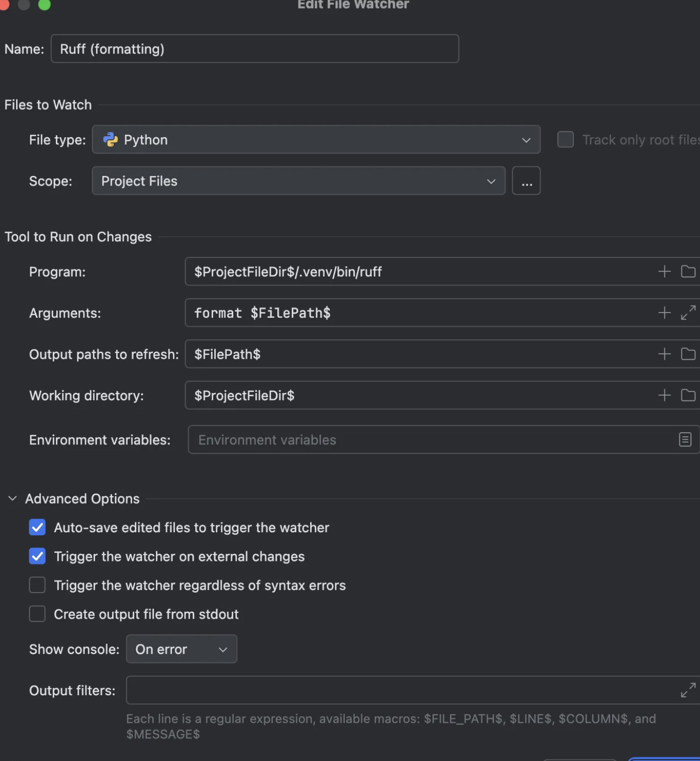Viewport: 700px width, 761px height.
Task: Open the File type Python dropdown
Action: click(x=316, y=139)
